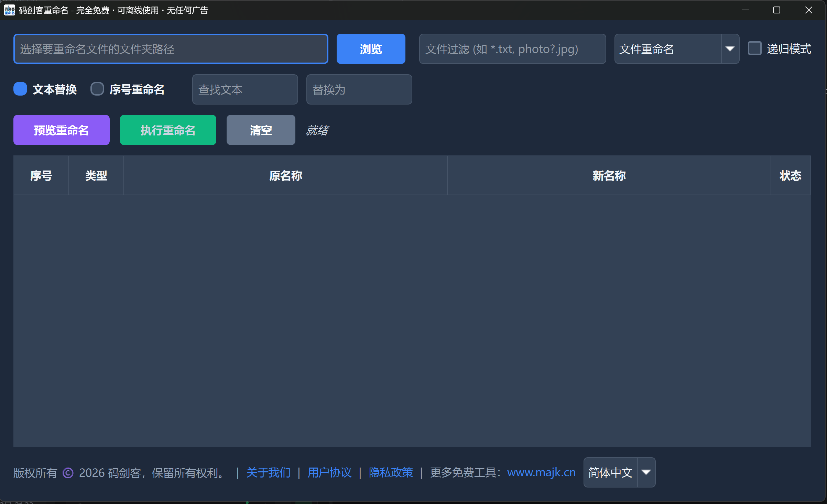Close the 码剑客重命名 window
Viewport: 827px width, 504px height.
[x=809, y=10]
